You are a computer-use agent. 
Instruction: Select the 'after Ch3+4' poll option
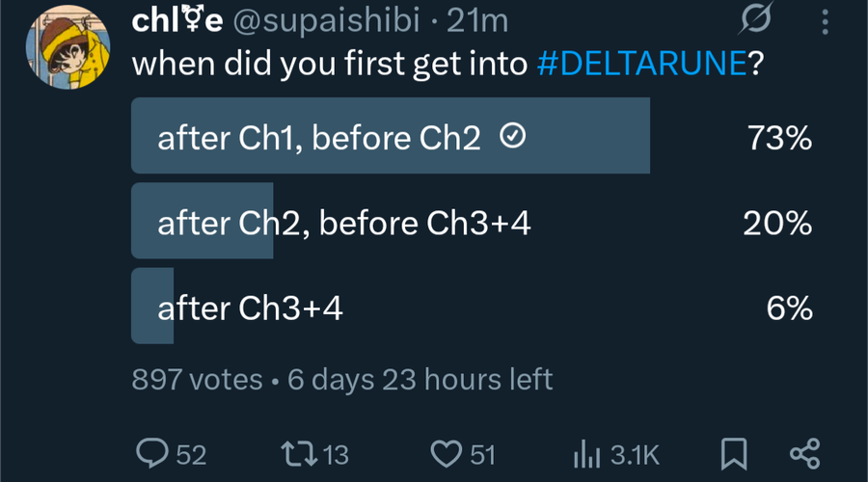click(x=472, y=306)
